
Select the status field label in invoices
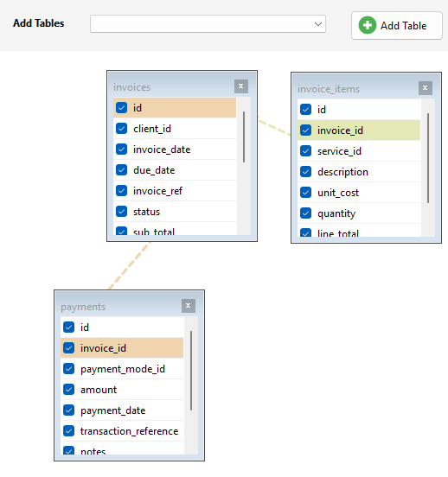coord(146,212)
